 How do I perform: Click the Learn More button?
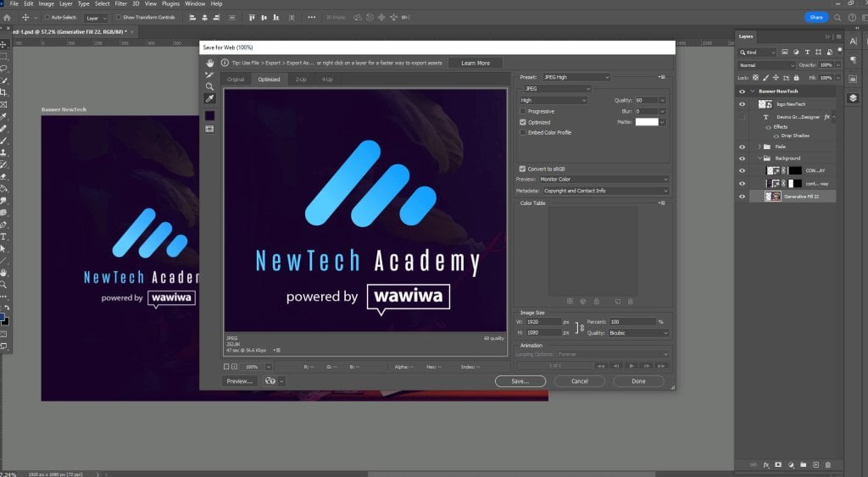pyautogui.click(x=476, y=63)
